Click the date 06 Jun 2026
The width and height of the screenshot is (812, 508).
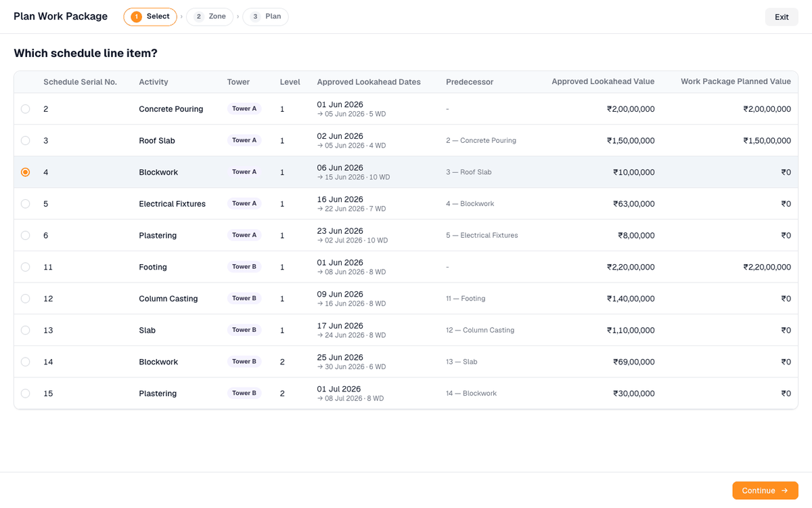(x=340, y=168)
